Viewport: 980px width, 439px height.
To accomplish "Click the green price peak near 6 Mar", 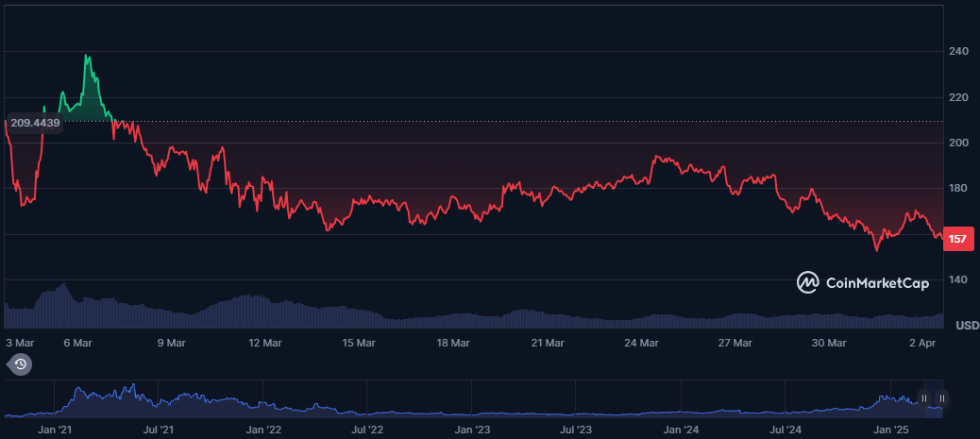I will (87, 57).
